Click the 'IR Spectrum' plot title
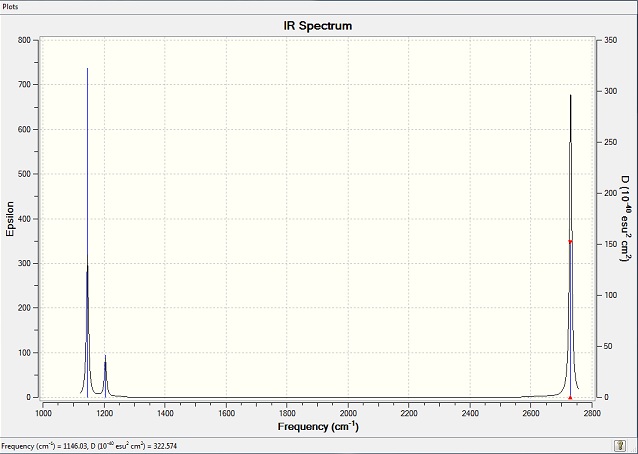This screenshot has width=638, height=454. click(318, 26)
